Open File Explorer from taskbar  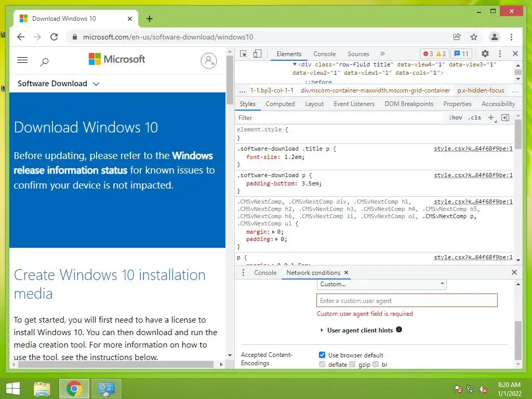[42, 389]
